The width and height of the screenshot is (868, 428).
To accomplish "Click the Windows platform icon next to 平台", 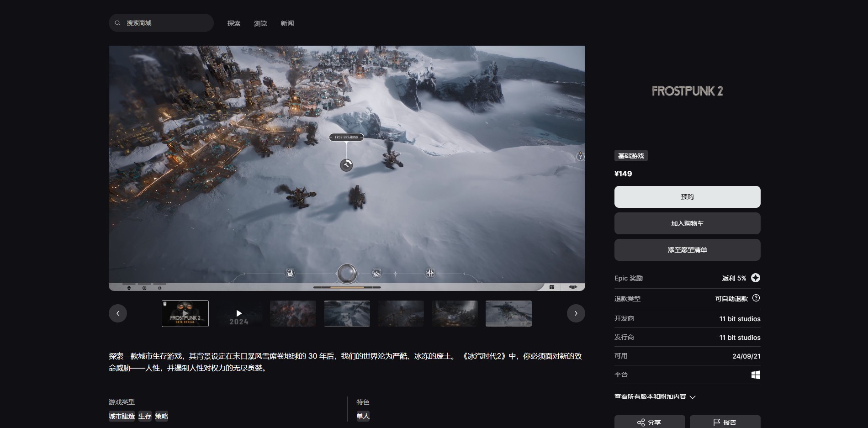I will (x=756, y=375).
